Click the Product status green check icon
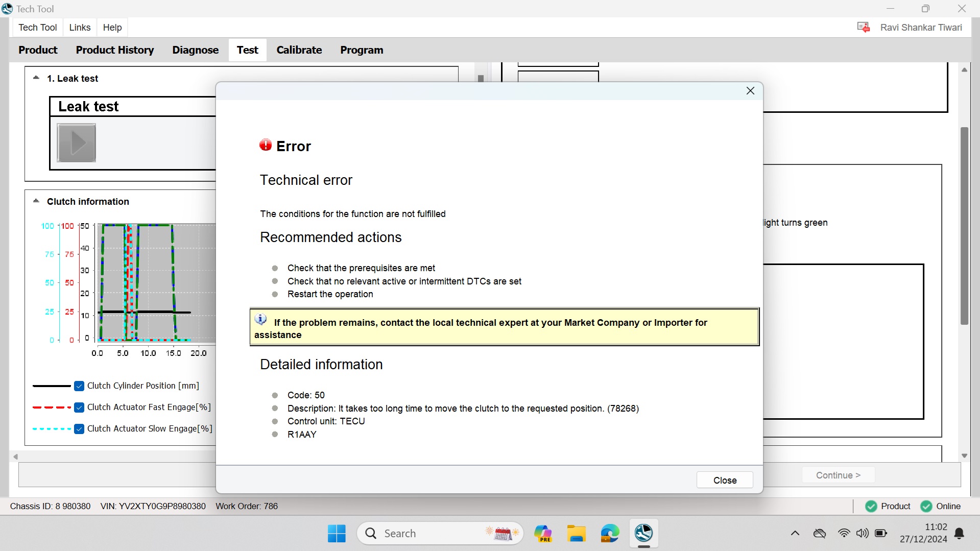Image resolution: width=980 pixels, height=551 pixels. (x=871, y=506)
